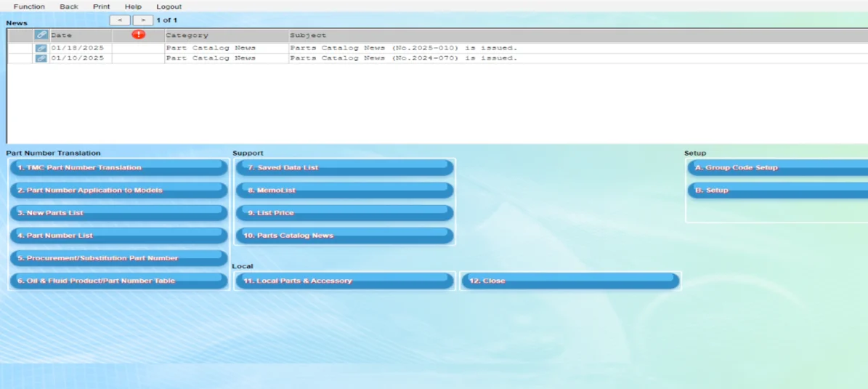868x389 pixels.
Task: Click the Subject column header
Action: click(578, 35)
